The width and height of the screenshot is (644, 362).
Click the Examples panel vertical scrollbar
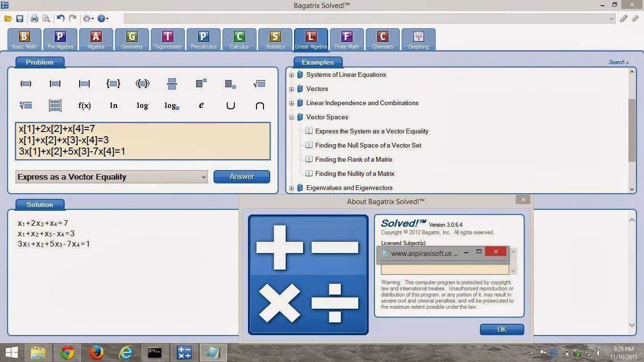[632, 130]
